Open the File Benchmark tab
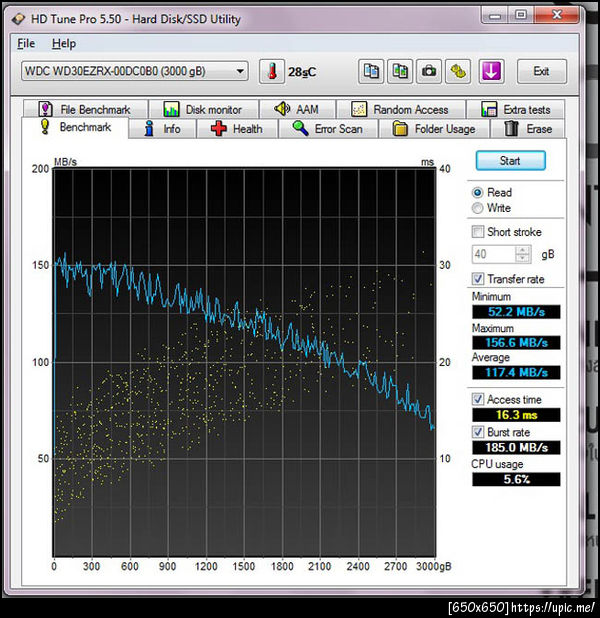The height and width of the screenshot is (618, 600). coord(86,109)
